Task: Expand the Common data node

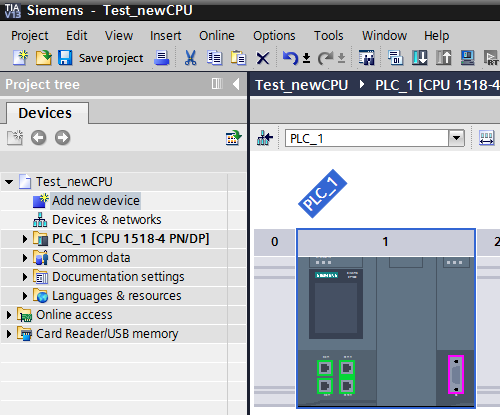Action: point(25,258)
